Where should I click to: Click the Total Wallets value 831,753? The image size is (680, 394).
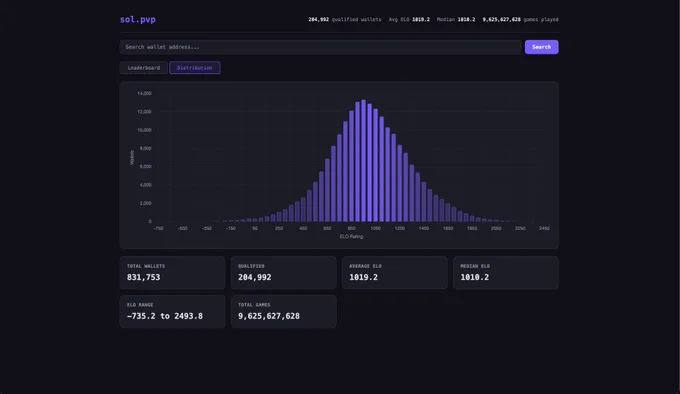[x=144, y=277]
